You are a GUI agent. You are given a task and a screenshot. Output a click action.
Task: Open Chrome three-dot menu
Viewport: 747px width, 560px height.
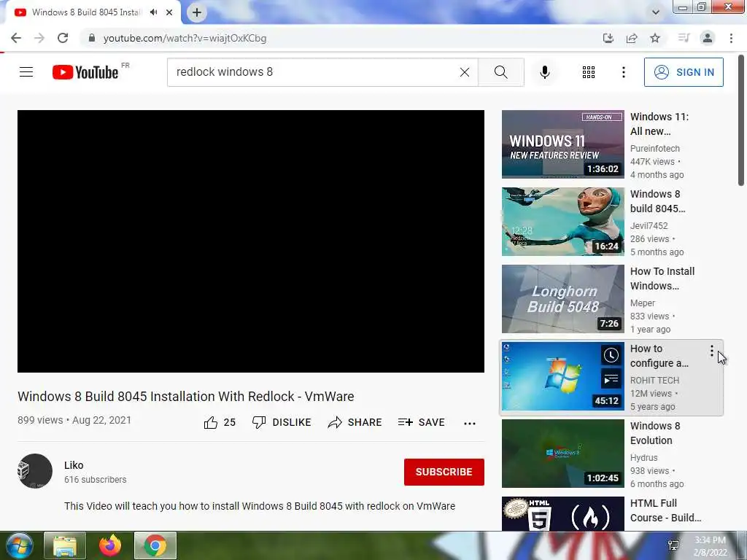(731, 38)
